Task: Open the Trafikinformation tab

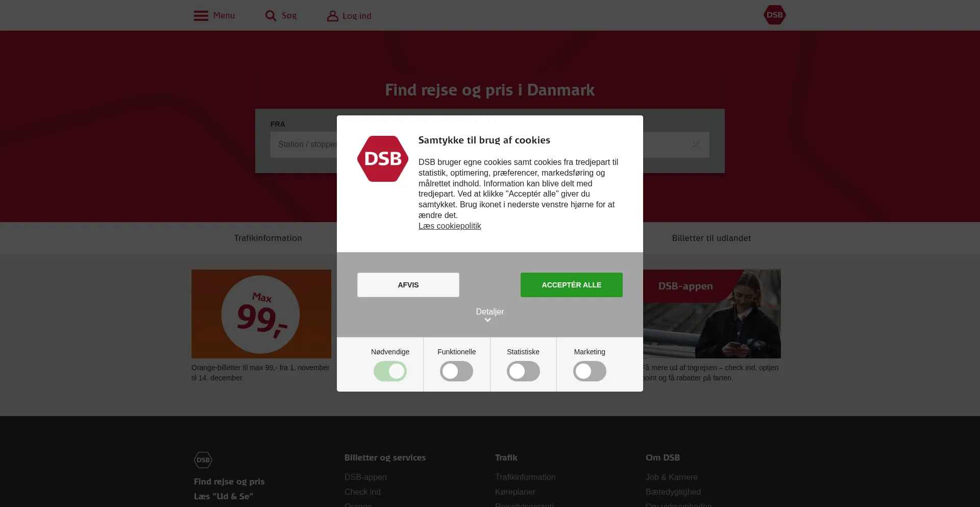Action: tap(268, 238)
